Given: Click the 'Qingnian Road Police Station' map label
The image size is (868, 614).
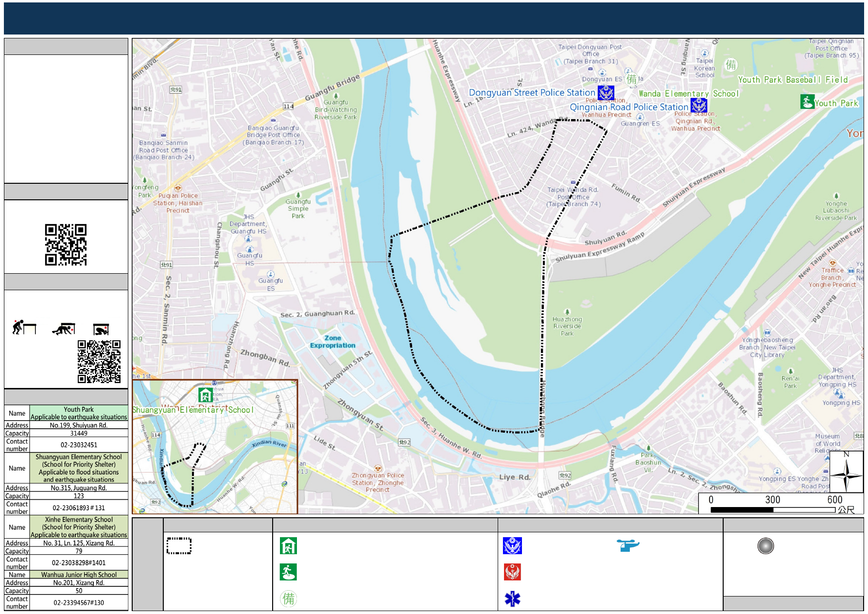Looking at the screenshot, I should 629,107.
